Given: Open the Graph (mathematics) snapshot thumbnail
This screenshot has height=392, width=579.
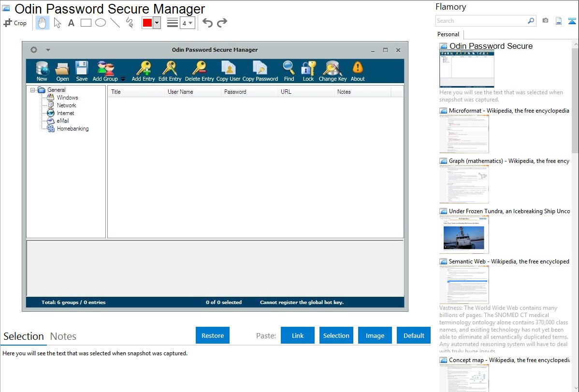Looking at the screenshot, I should pyautogui.click(x=464, y=184).
